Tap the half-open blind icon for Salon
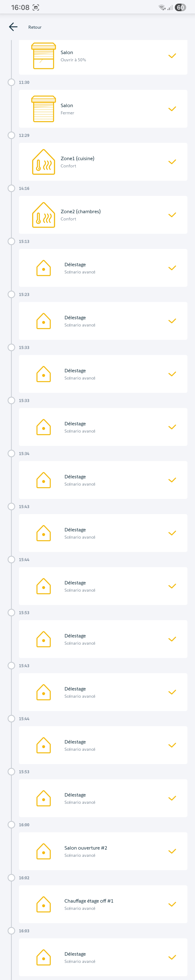The height and width of the screenshot is (980, 195). pos(43,56)
